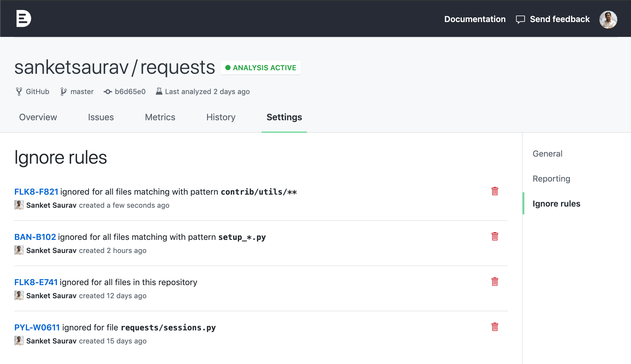Click the last analyzed clock icon

(160, 91)
